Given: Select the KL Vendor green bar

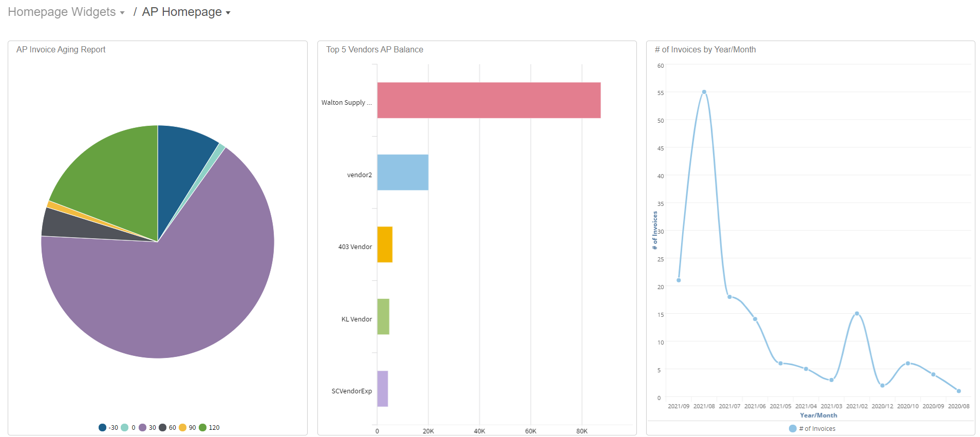Looking at the screenshot, I should pyautogui.click(x=383, y=316).
